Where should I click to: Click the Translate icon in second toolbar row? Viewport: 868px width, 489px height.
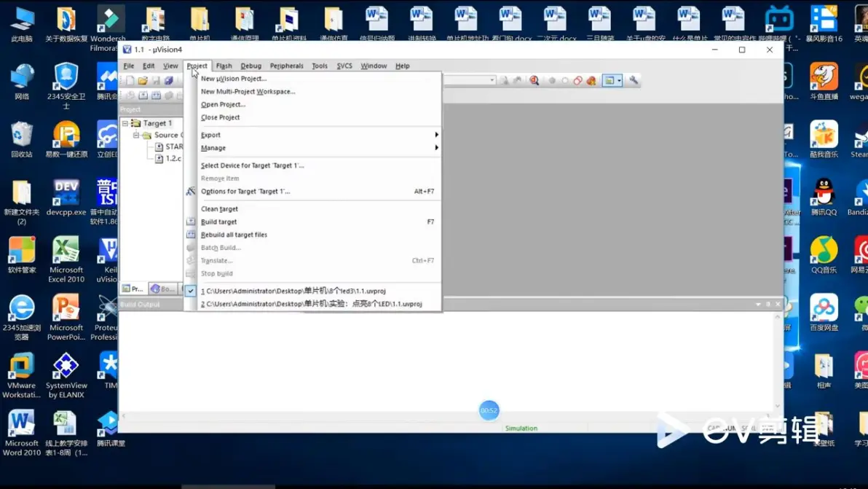tap(130, 95)
